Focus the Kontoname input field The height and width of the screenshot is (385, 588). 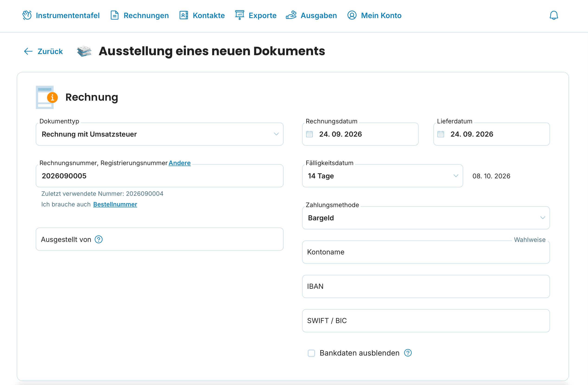click(426, 252)
